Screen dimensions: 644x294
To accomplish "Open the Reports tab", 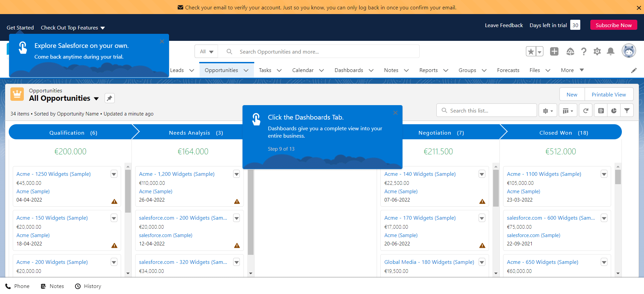I will [428, 70].
